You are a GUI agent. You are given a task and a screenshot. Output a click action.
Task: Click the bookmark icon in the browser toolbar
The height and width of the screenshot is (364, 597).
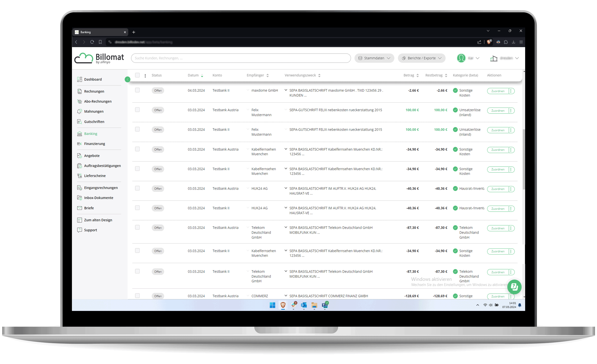click(100, 42)
